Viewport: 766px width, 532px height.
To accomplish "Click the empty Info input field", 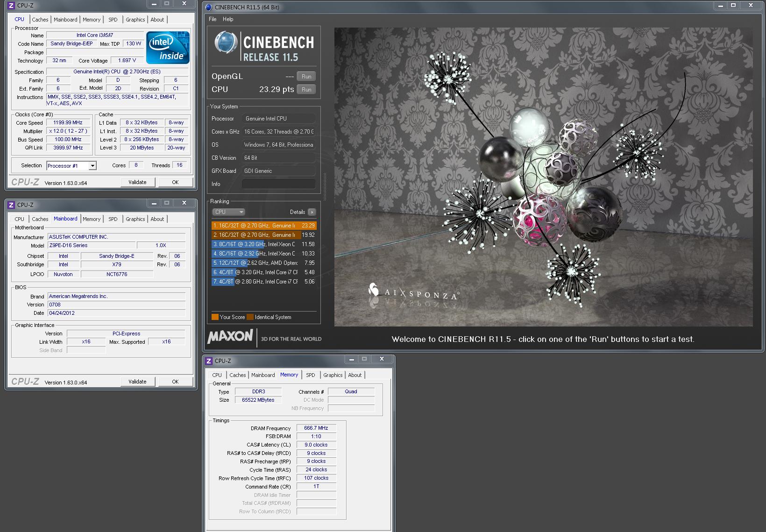I will 279,184.
